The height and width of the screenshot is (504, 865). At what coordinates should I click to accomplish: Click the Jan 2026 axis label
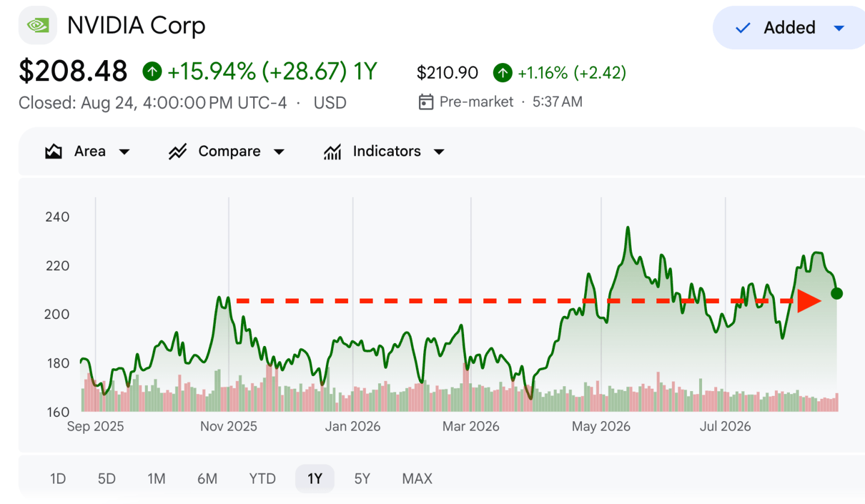click(353, 427)
